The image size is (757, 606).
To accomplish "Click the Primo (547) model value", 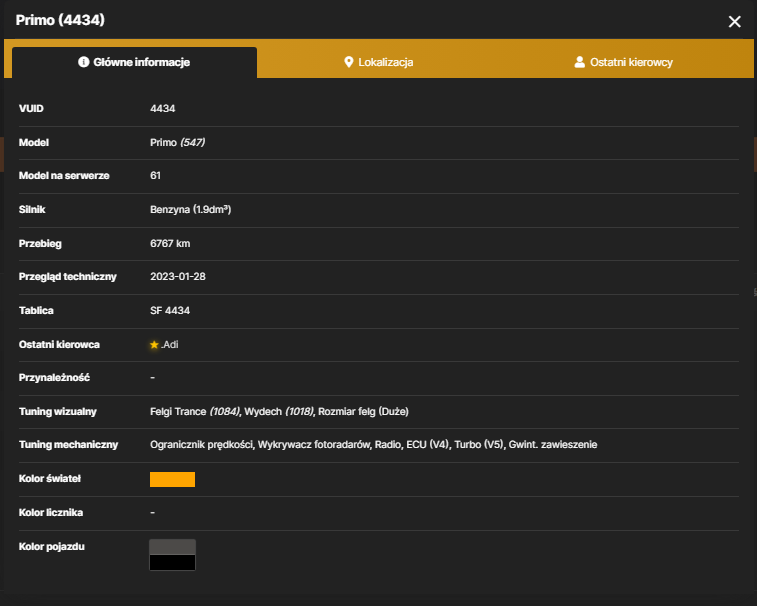I will (x=178, y=142).
